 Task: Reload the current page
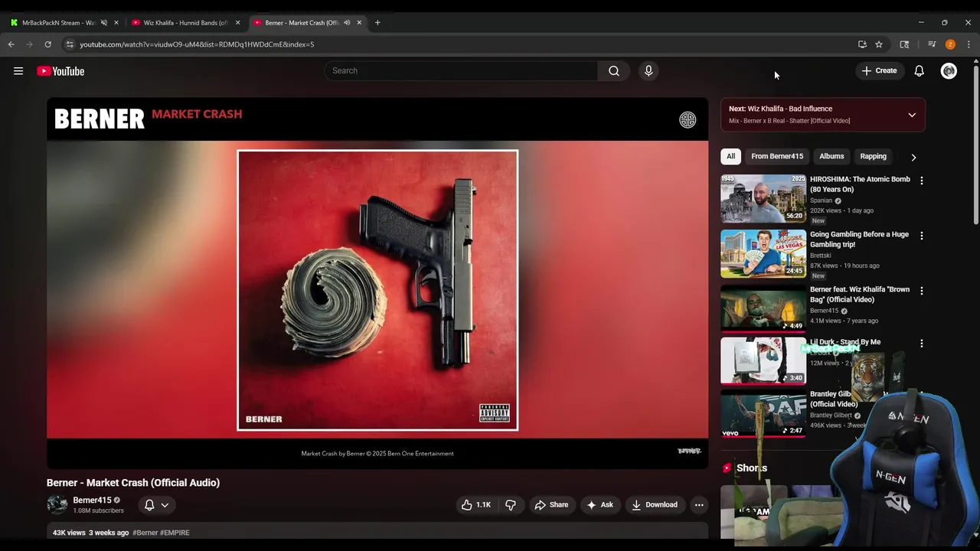coord(47,44)
